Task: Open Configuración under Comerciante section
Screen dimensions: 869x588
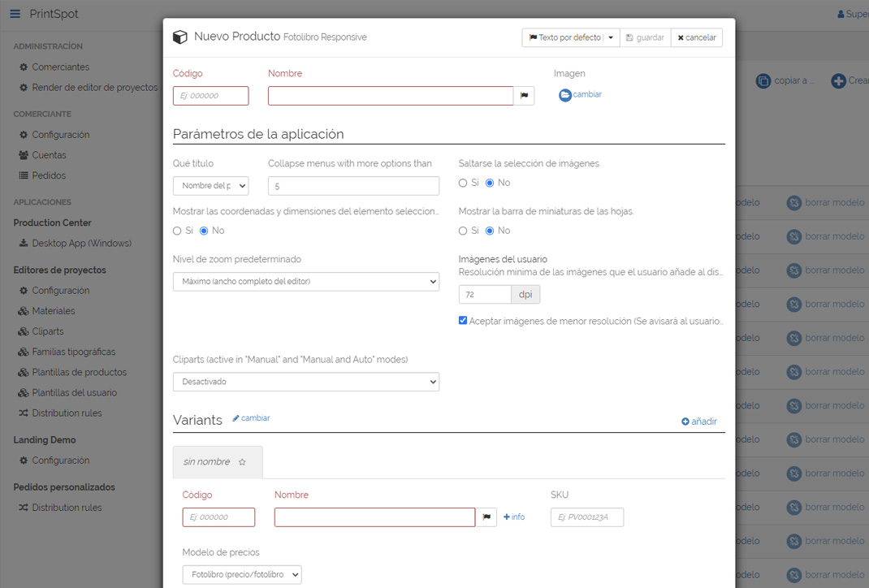Action: pyautogui.click(x=60, y=135)
